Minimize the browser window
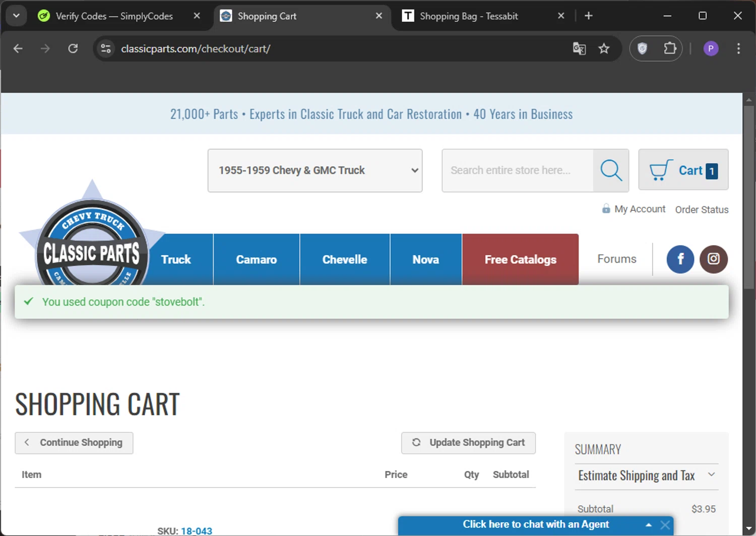The height and width of the screenshot is (536, 756). pos(667,16)
